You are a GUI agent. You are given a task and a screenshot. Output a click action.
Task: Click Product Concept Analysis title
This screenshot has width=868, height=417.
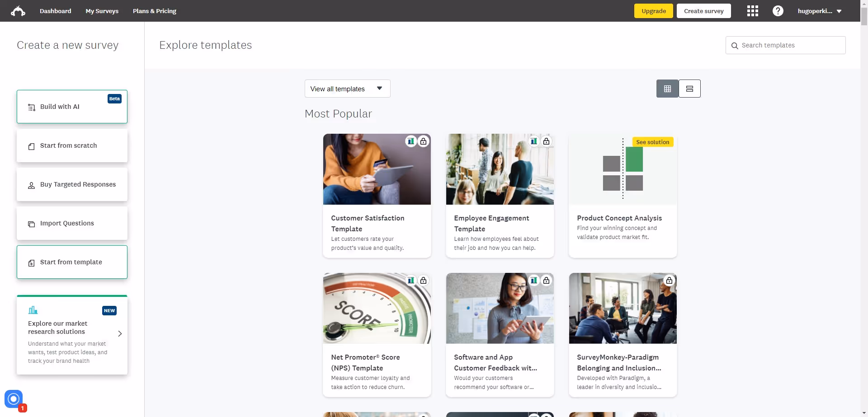point(619,218)
